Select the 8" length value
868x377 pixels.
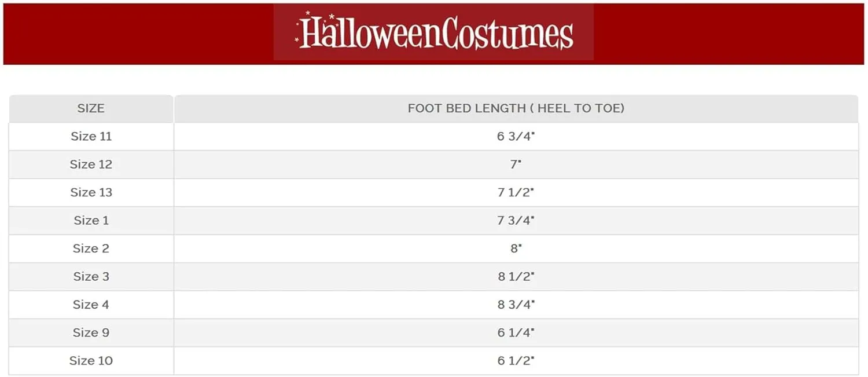click(x=516, y=248)
